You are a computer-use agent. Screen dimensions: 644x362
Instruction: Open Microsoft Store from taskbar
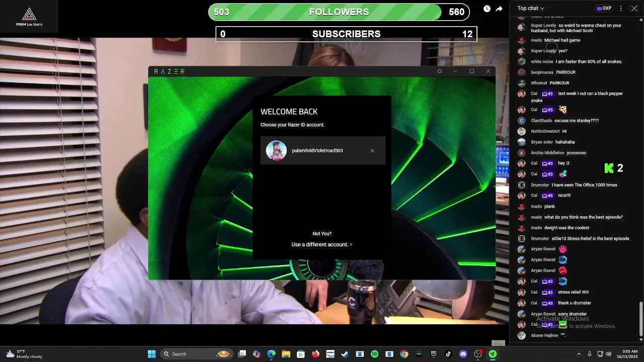pyautogui.click(x=301, y=354)
